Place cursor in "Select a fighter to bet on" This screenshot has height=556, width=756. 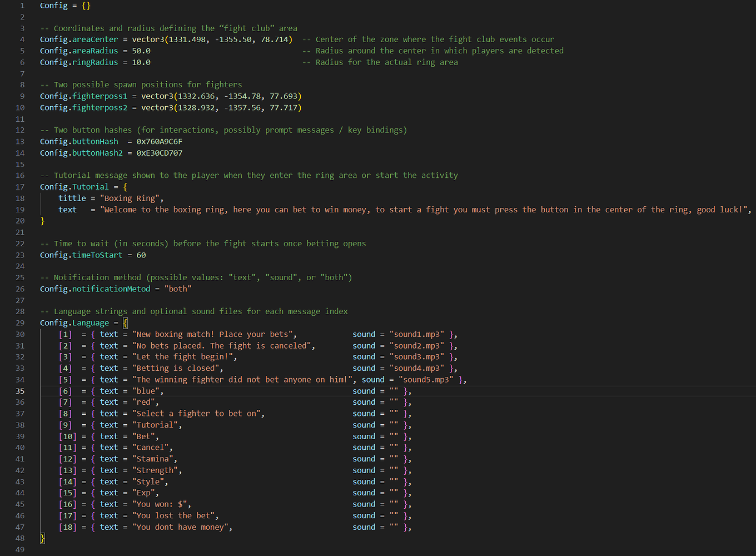(198, 414)
